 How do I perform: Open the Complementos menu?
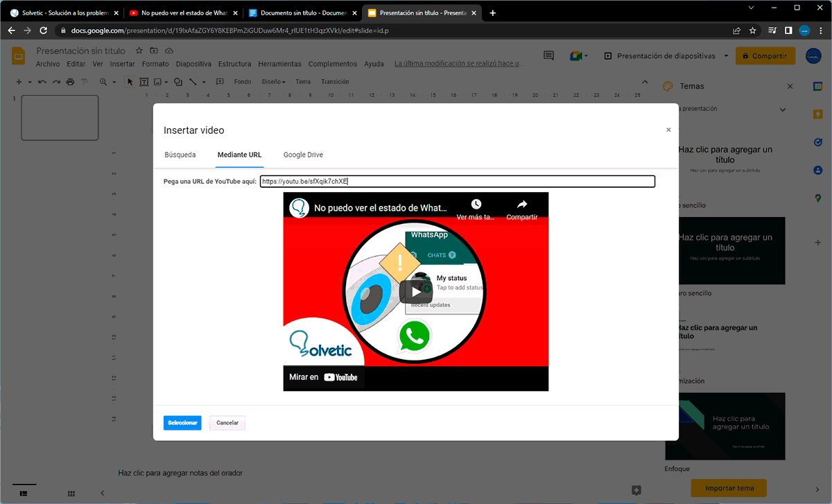(333, 64)
